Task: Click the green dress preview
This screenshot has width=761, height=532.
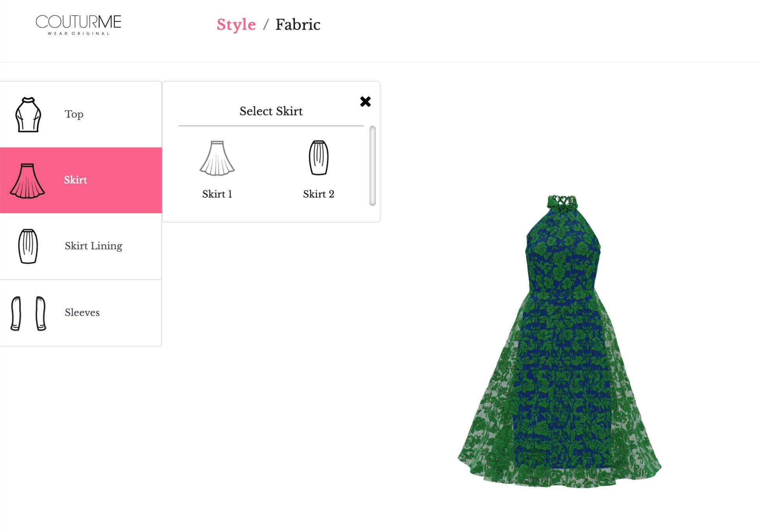Action: (560, 341)
